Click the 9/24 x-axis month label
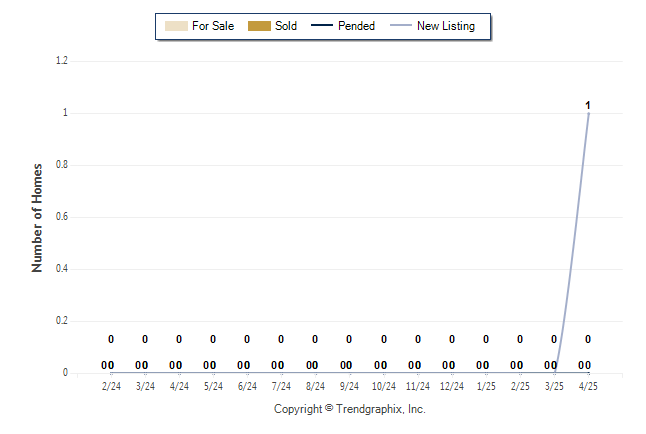Viewport: 646px width, 434px height. click(349, 386)
